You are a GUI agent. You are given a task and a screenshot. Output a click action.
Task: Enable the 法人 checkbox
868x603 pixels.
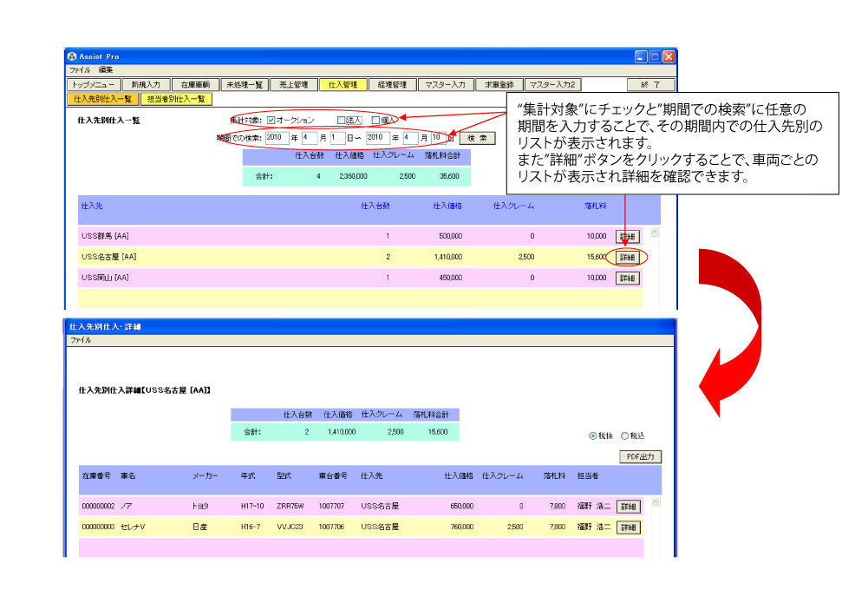point(341,120)
